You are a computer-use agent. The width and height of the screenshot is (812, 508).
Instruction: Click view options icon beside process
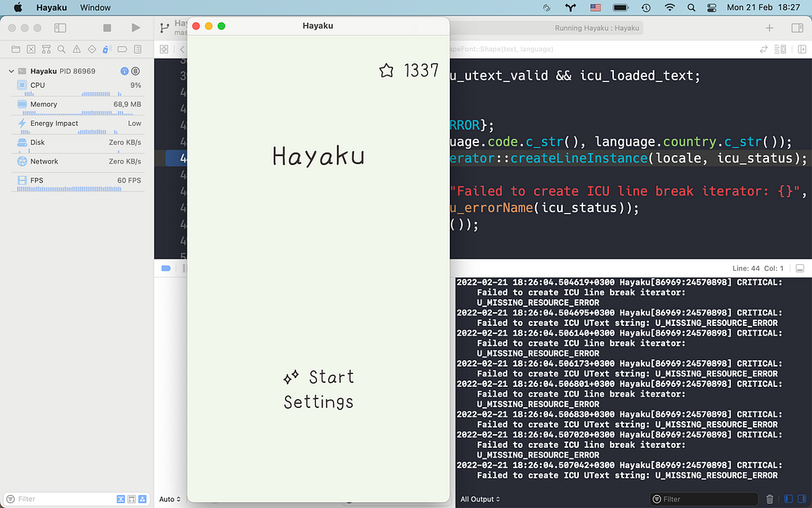(x=136, y=71)
